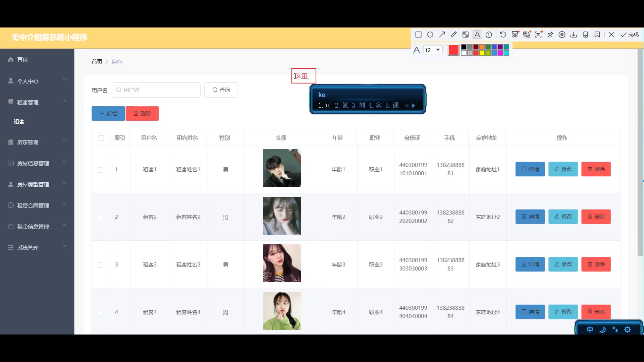Click the blue 新增 button
The image size is (644, 362).
click(x=108, y=114)
